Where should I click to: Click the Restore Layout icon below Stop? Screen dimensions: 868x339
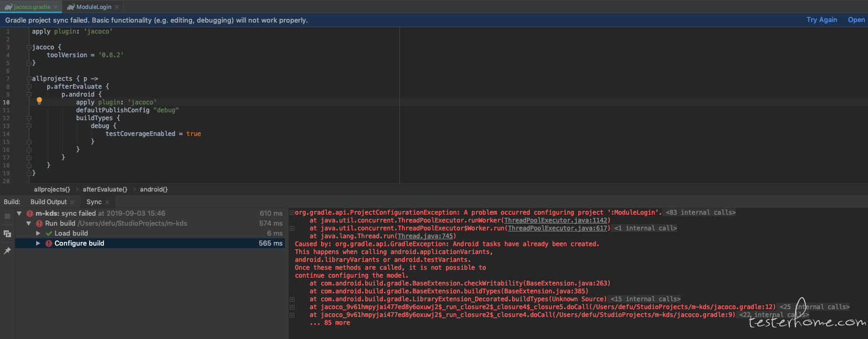point(7,234)
